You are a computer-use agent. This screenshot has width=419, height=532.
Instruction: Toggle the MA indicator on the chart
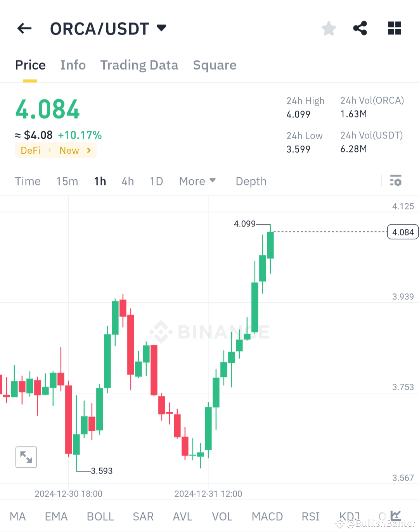click(18, 516)
